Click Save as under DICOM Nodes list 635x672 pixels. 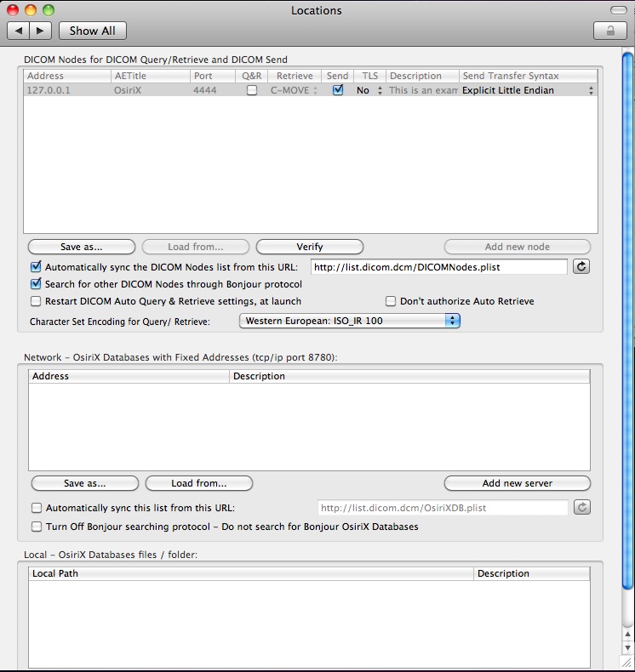click(x=82, y=247)
